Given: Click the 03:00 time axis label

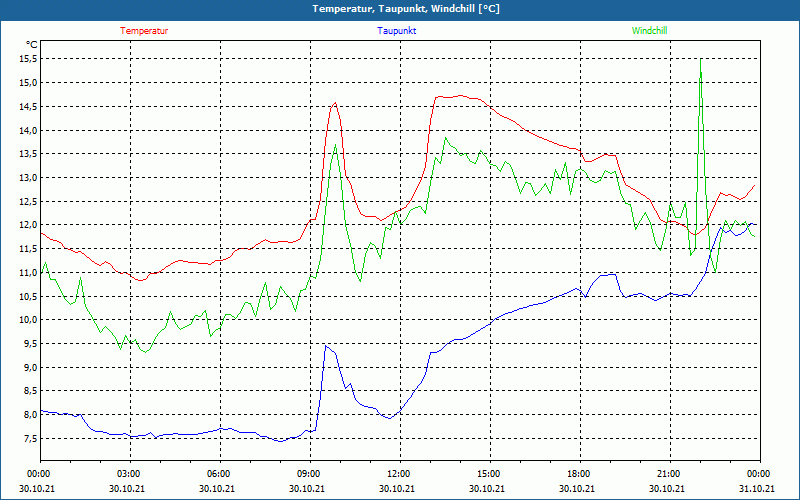Looking at the screenshot, I should (x=131, y=474).
